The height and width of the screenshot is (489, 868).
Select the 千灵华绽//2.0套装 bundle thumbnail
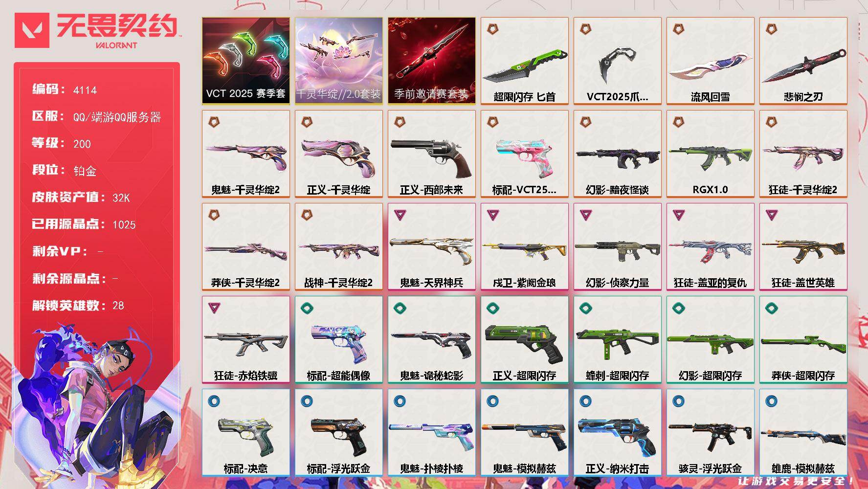click(338, 61)
